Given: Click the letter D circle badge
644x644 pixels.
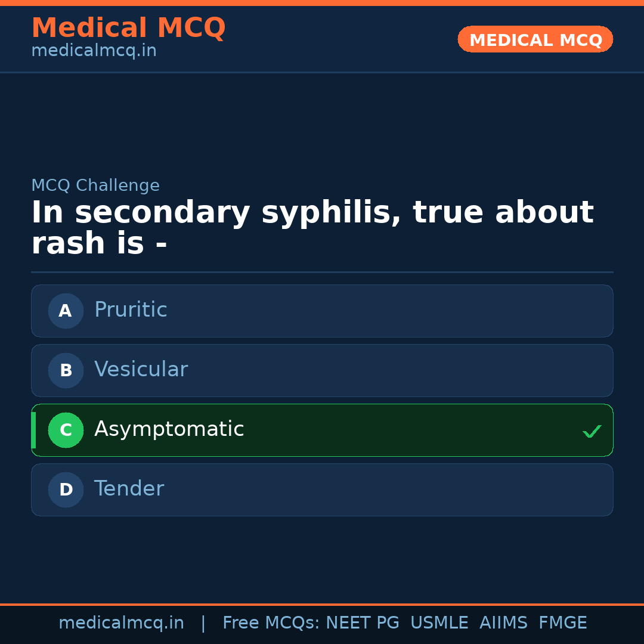Looking at the screenshot, I should (x=66, y=490).
